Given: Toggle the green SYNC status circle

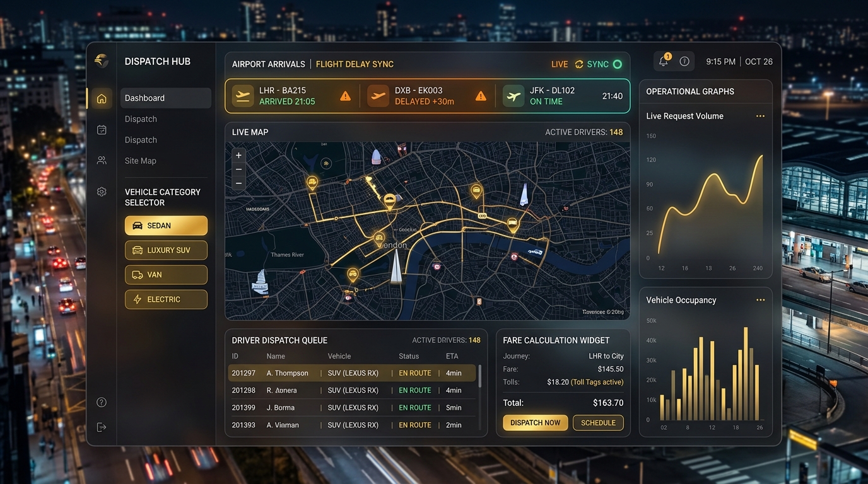Looking at the screenshot, I should 618,64.
